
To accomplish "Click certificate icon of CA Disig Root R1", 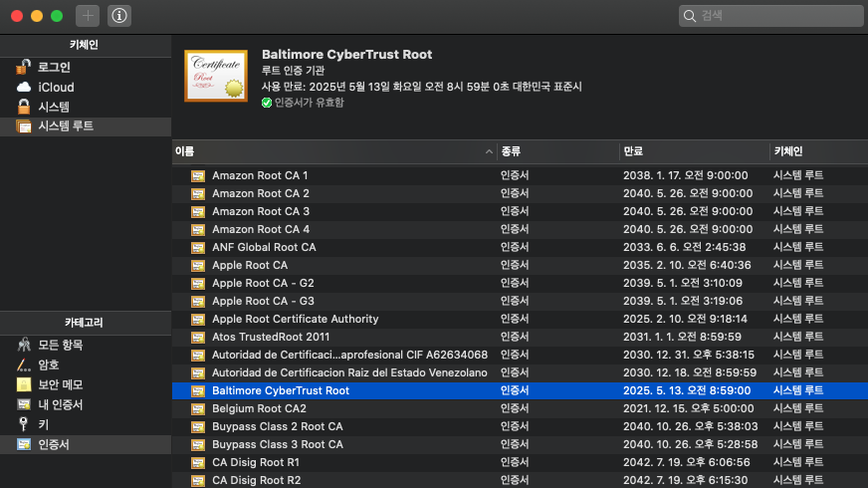I will [x=198, y=463].
